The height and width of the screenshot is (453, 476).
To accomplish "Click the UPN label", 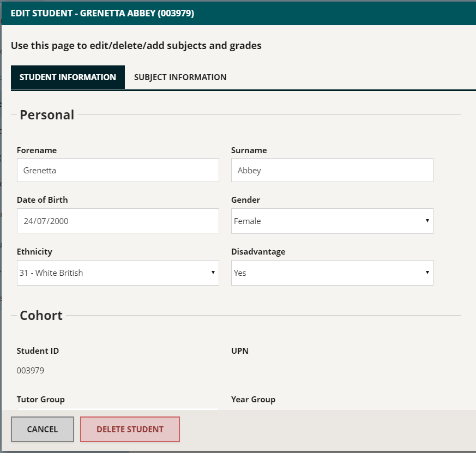I will [x=240, y=351].
